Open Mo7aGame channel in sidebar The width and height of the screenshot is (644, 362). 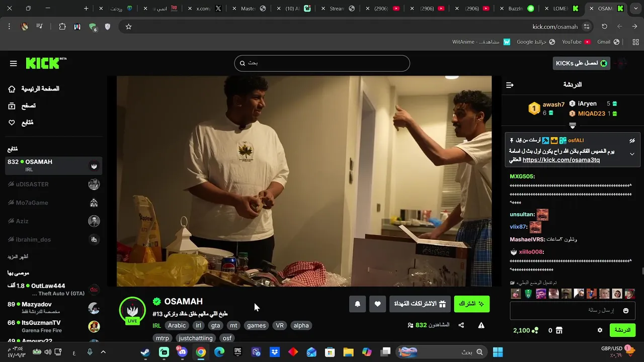coord(53,203)
